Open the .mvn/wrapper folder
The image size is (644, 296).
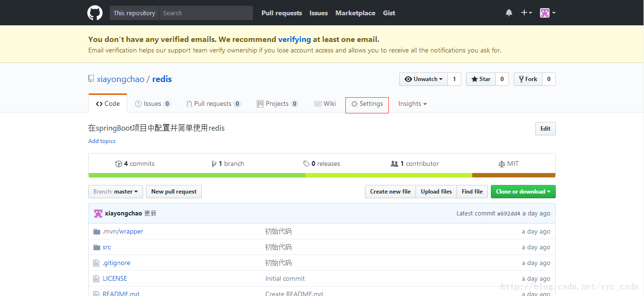(x=123, y=232)
